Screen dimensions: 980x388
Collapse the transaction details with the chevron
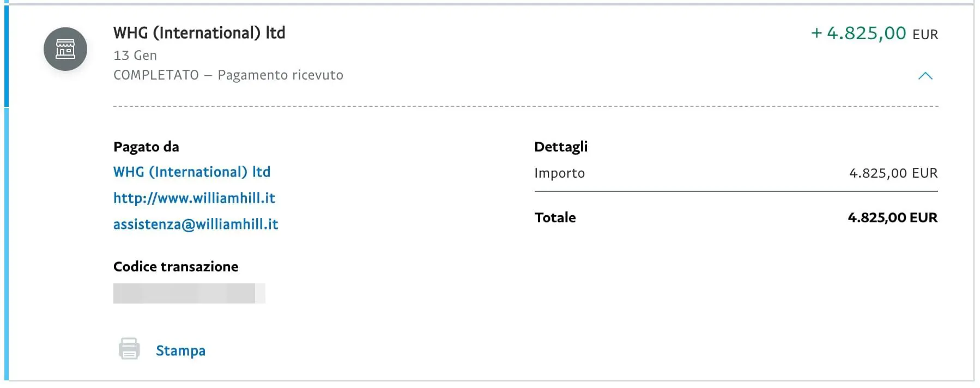pos(925,76)
